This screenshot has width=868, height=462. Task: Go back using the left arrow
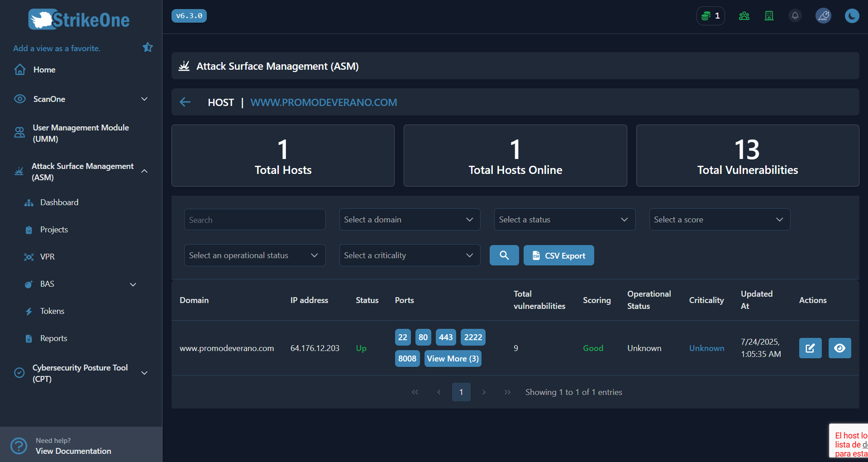(185, 102)
